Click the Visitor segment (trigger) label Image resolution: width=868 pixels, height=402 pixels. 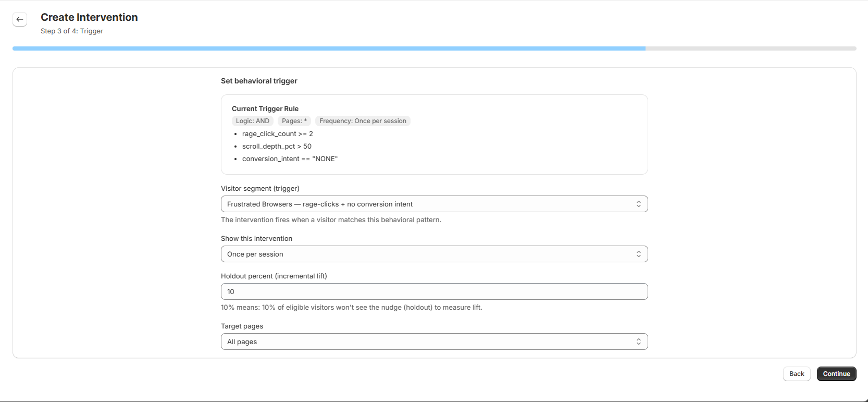pyautogui.click(x=260, y=188)
